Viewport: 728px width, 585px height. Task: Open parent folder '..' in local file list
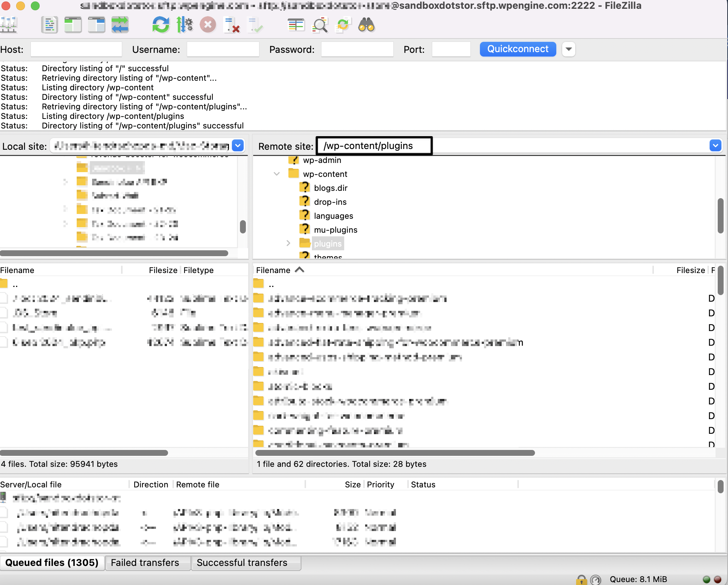(x=15, y=284)
